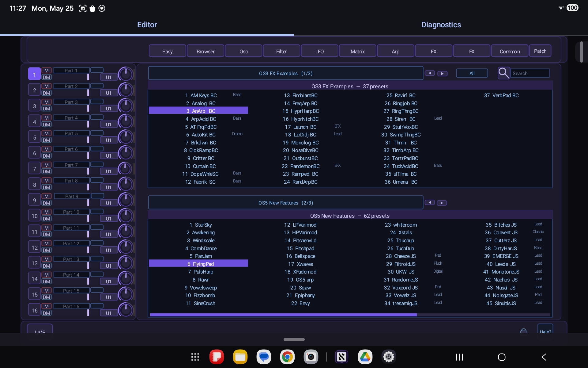Adjust the Part 4 volume knob

[x=126, y=121]
